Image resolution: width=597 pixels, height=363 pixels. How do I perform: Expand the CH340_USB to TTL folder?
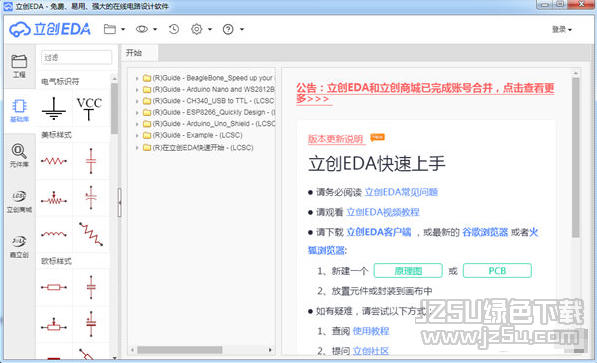[x=137, y=101]
